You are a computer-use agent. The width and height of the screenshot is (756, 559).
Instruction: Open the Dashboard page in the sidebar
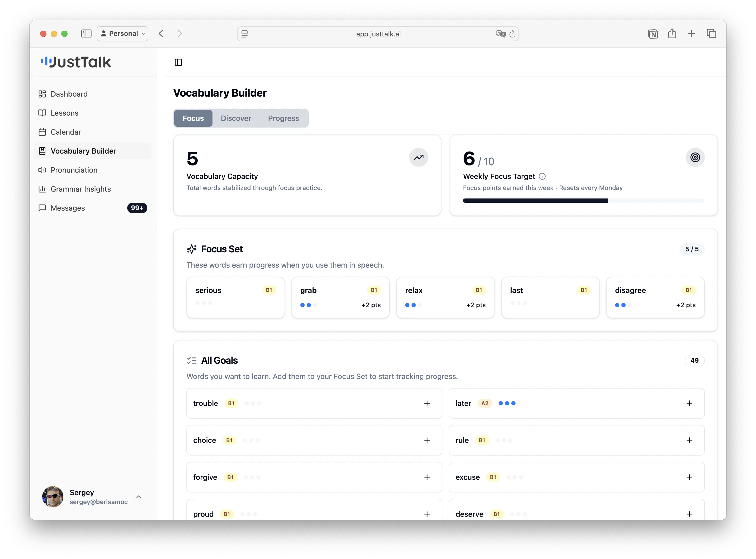click(x=93, y=94)
